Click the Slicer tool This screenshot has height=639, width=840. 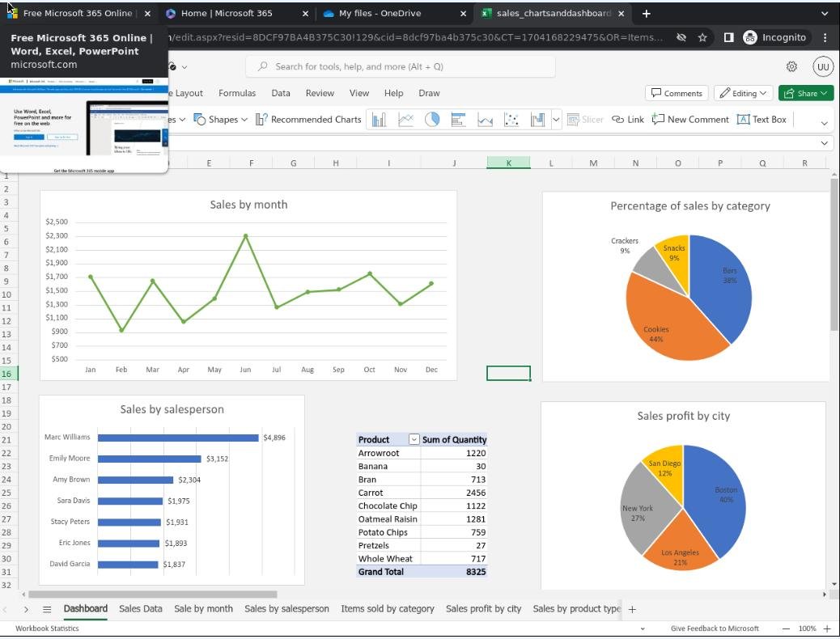point(585,120)
